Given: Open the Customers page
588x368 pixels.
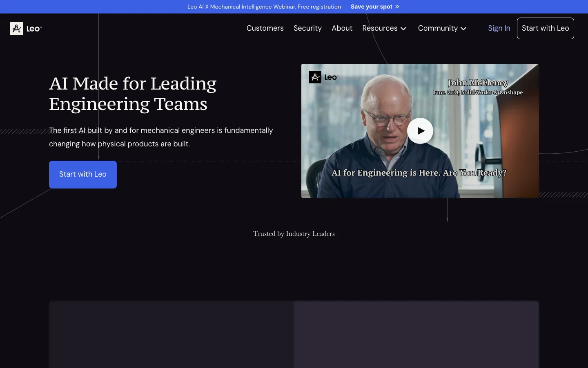Looking at the screenshot, I should tap(265, 28).
